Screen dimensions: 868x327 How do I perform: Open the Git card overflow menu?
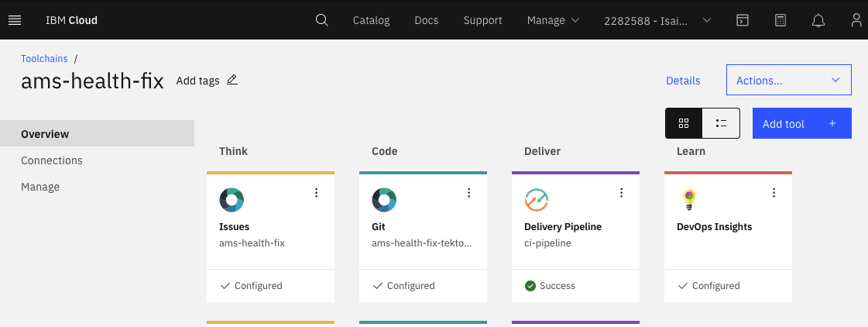[x=469, y=192]
